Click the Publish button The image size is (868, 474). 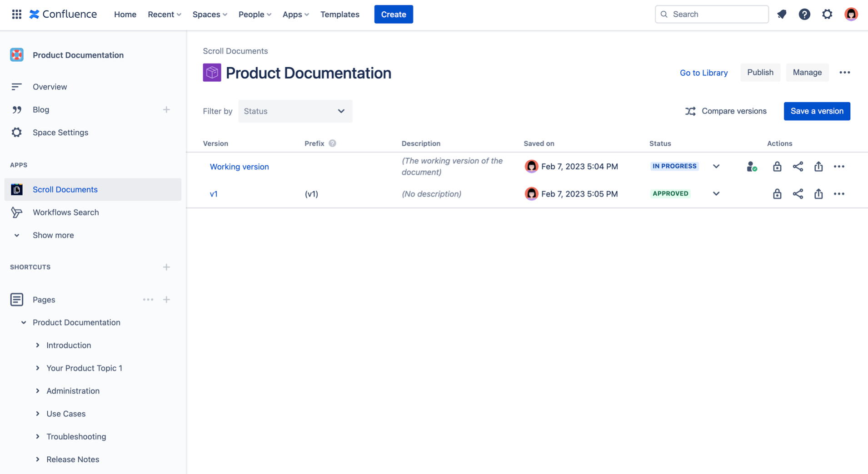pyautogui.click(x=760, y=72)
